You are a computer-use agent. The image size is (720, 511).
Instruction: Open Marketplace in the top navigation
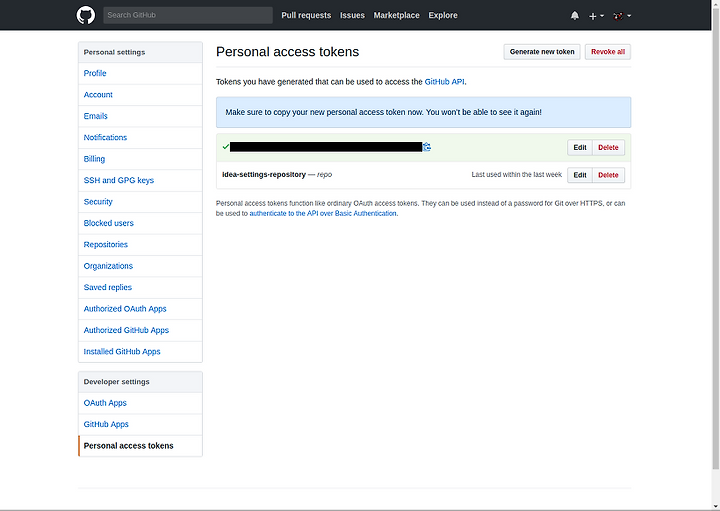tap(396, 15)
